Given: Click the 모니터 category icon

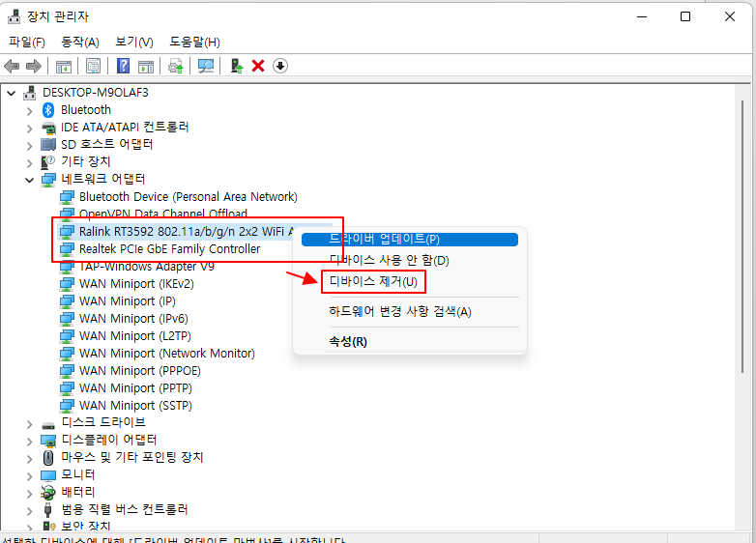Looking at the screenshot, I should 48,475.
